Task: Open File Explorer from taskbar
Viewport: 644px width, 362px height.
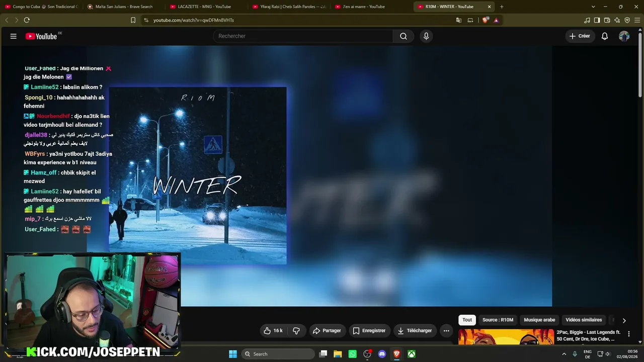Action: pos(338,354)
